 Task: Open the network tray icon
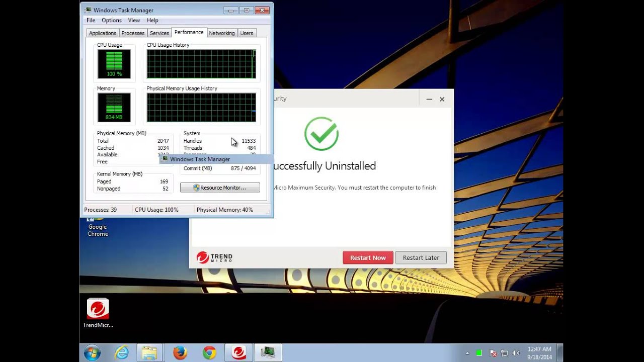coord(505,353)
